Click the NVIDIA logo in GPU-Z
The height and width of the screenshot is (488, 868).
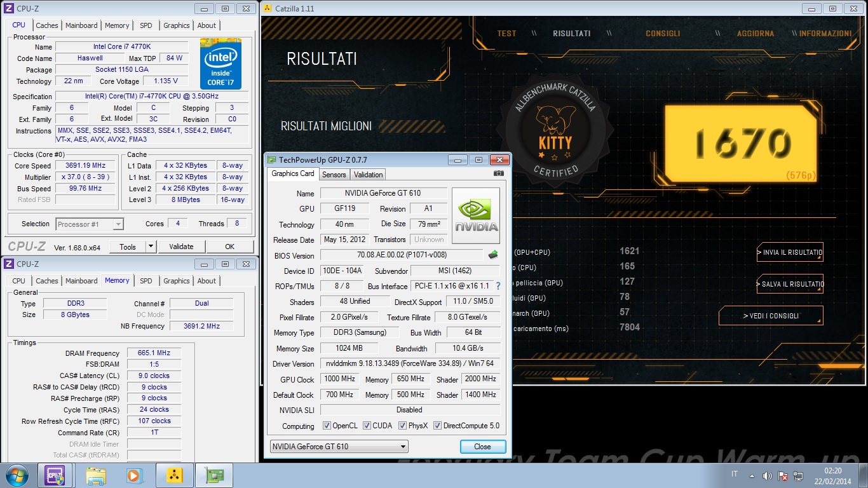[475, 215]
